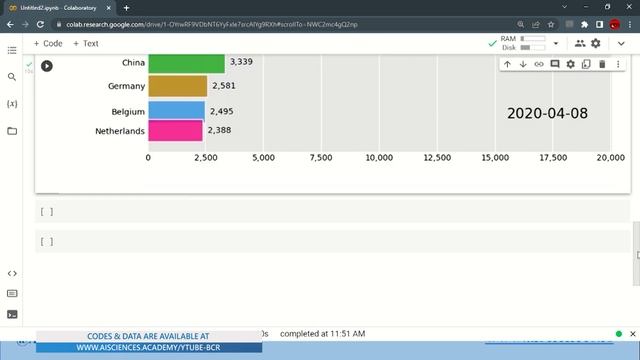The height and width of the screenshot is (360, 640).
Task: Open the RAM and Disk resource indicator
Action: pos(523,43)
